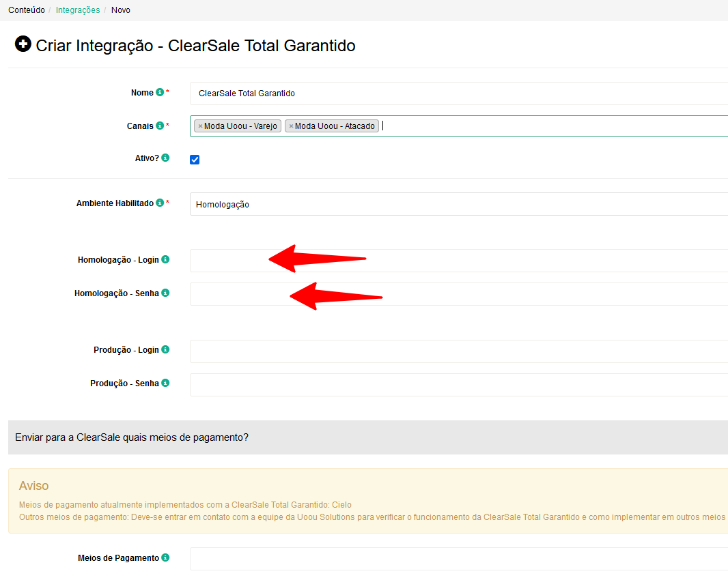Click the info icon beside Produção - Login
Viewport: 728px width, 580px height.
point(165,349)
